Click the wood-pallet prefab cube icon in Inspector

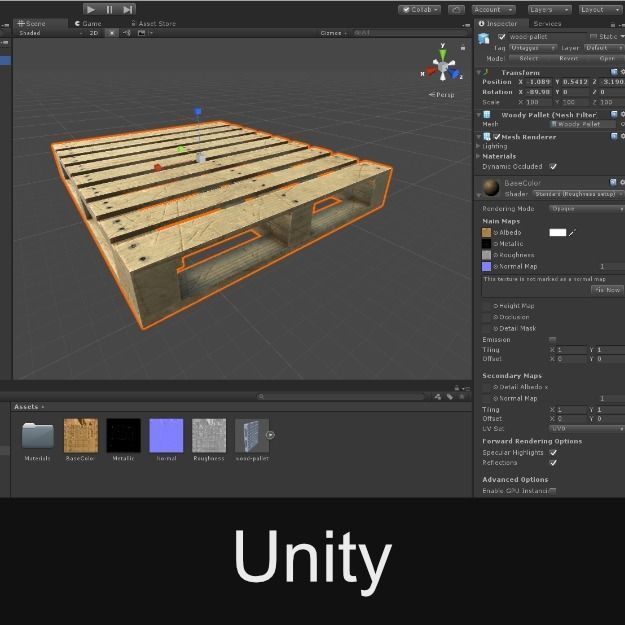pos(483,38)
